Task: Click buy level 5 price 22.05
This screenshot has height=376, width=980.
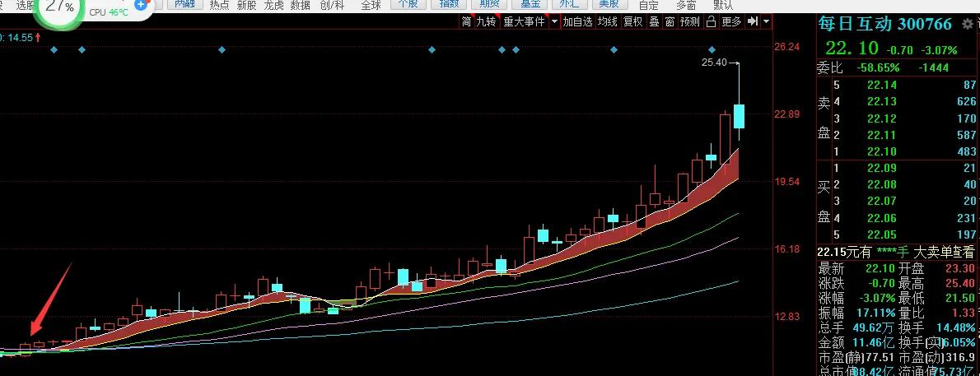Action: pyautogui.click(x=881, y=234)
